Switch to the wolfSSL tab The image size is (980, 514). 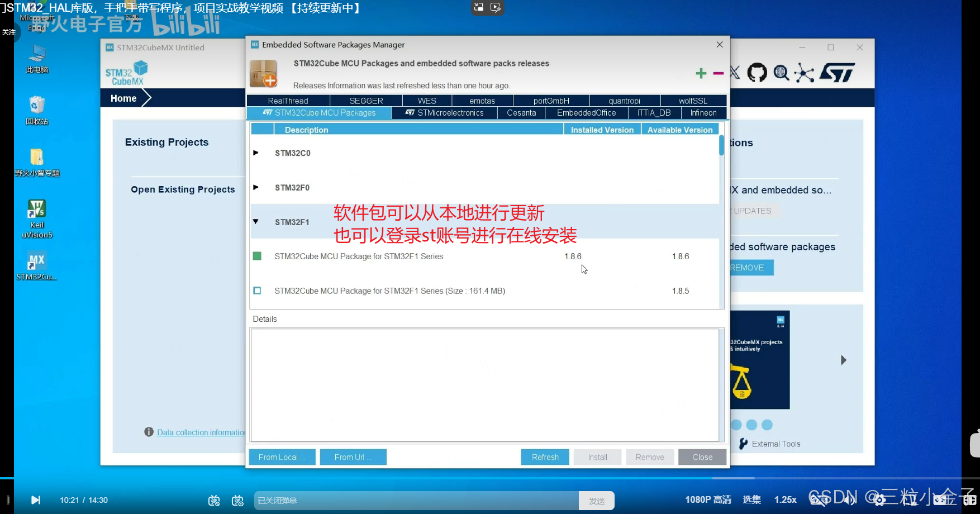(x=693, y=101)
